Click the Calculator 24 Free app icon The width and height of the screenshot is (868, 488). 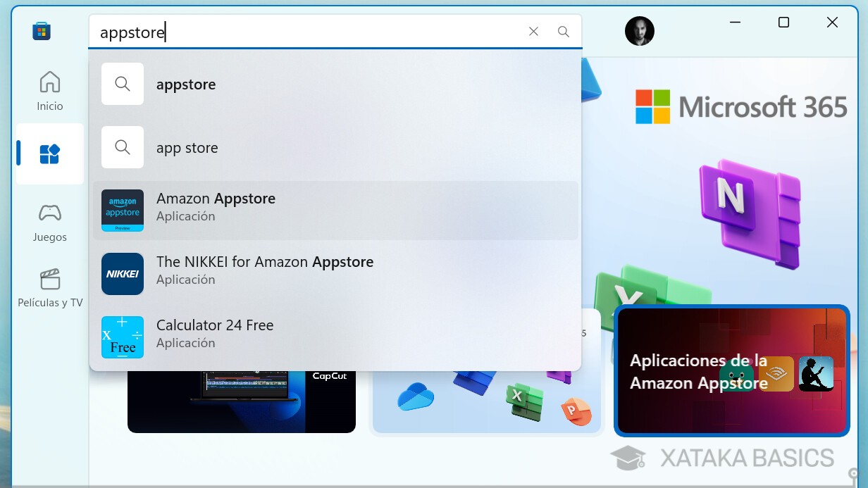[x=123, y=337]
